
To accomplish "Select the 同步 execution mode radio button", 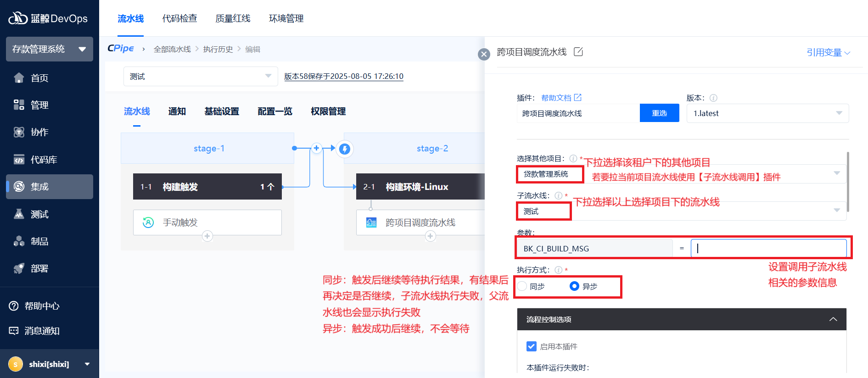I will click(522, 286).
